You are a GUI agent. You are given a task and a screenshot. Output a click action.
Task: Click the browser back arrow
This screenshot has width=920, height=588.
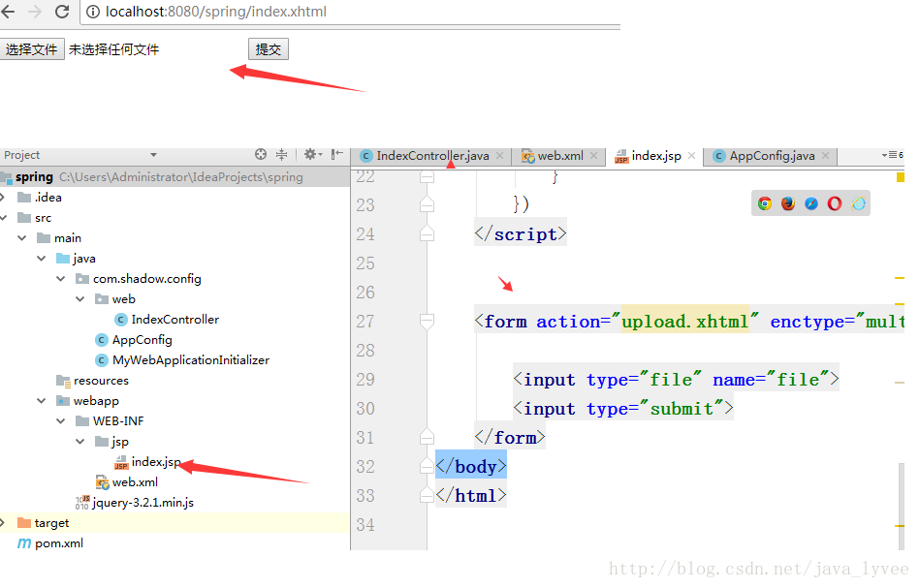click(x=8, y=11)
